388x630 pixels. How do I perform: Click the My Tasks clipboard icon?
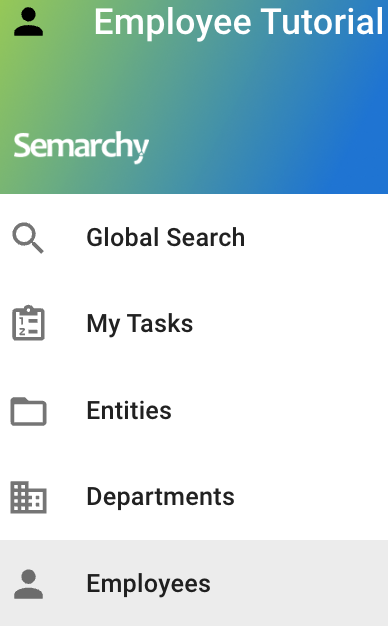coord(28,323)
